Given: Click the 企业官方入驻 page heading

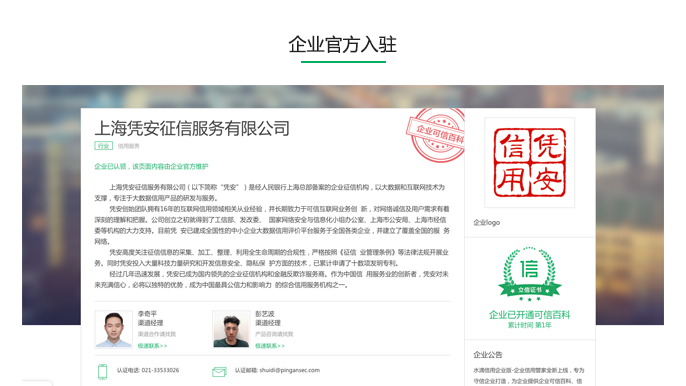Looking at the screenshot, I should (343, 45).
